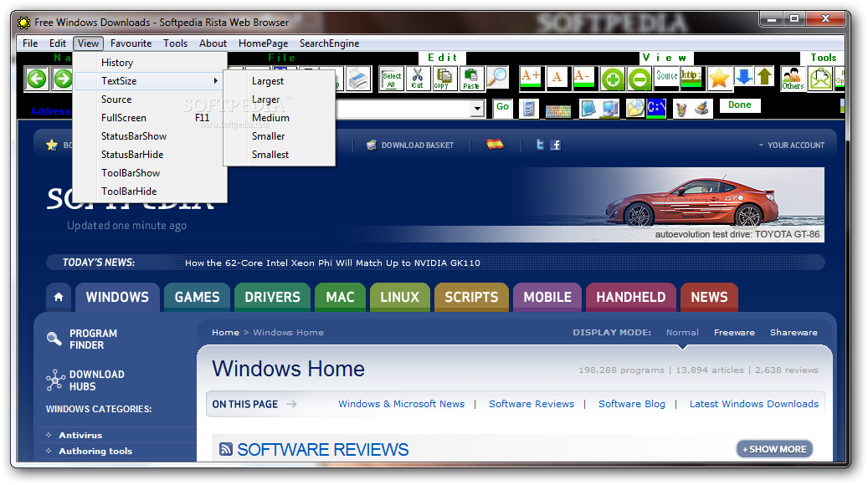868x485 pixels.
Task: Choose Largest text size
Action: point(279,81)
